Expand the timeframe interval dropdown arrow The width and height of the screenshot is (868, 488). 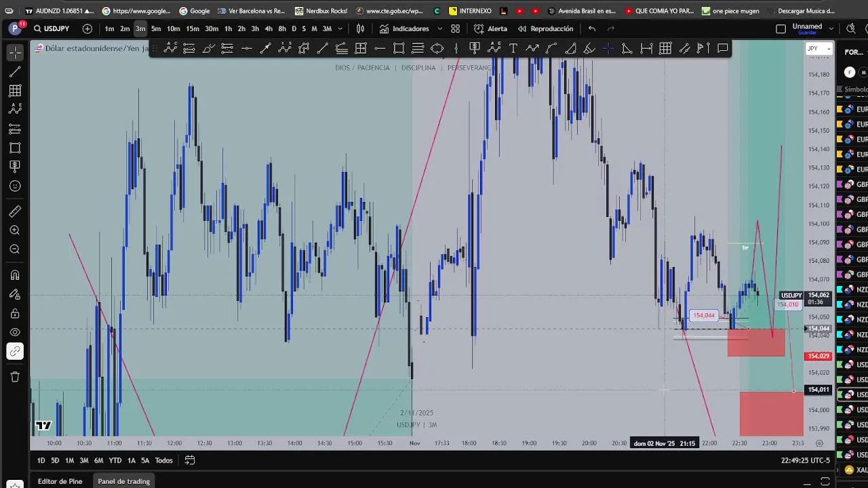pyautogui.click(x=340, y=28)
